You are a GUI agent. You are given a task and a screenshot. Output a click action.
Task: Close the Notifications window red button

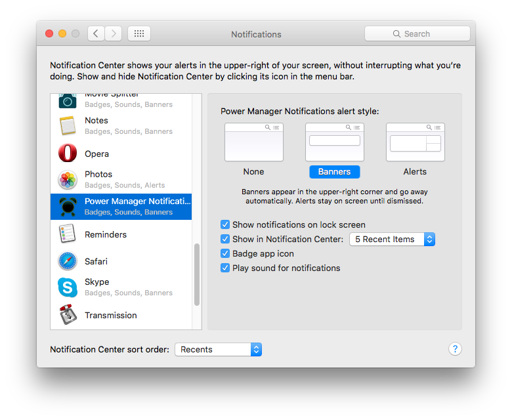tap(49, 33)
